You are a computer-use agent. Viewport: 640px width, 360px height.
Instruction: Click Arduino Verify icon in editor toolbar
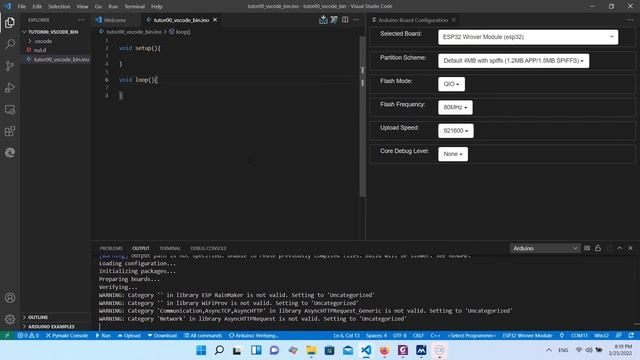(334, 20)
